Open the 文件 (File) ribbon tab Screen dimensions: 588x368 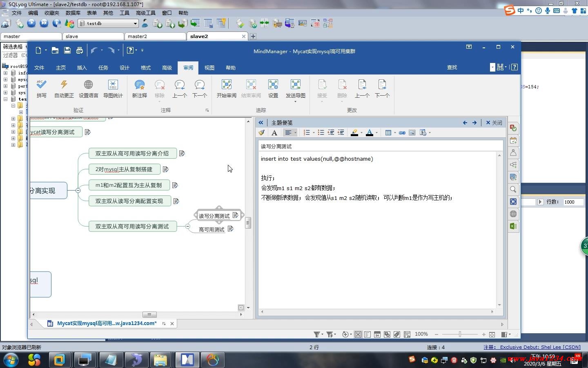[x=39, y=67]
